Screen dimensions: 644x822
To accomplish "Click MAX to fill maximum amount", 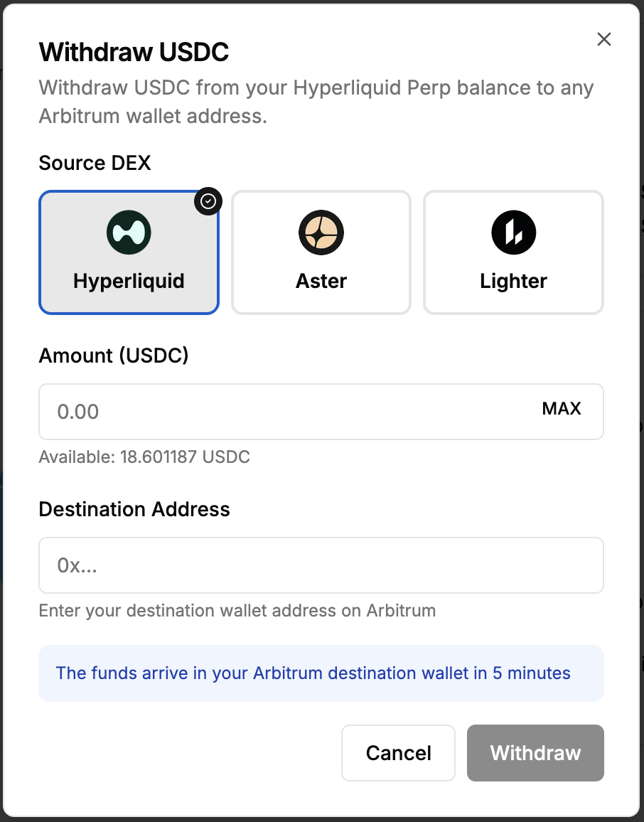I will (x=562, y=409).
